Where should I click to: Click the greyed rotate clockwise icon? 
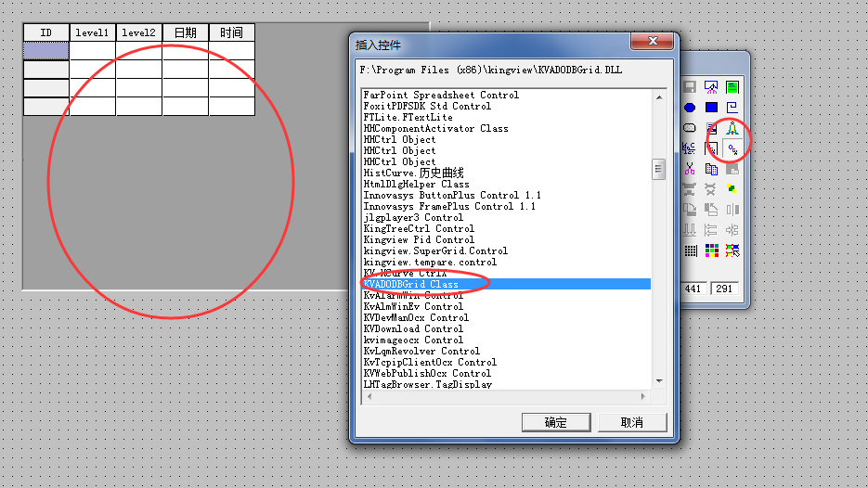pyautogui.click(x=690, y=210)
